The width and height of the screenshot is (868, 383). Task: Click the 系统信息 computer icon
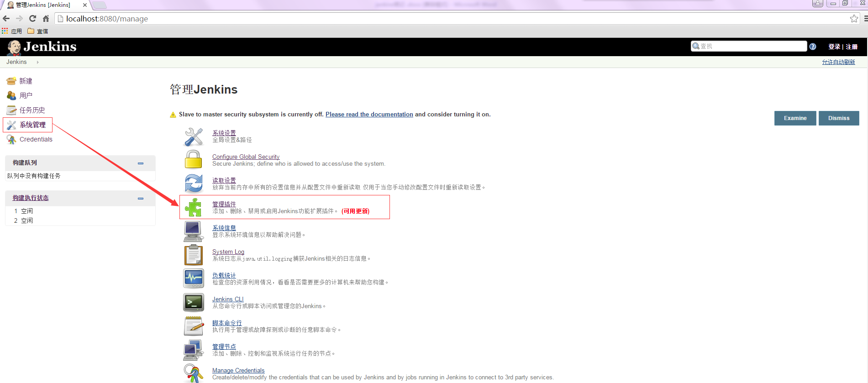pyautogui.click(x=194, y=231)
